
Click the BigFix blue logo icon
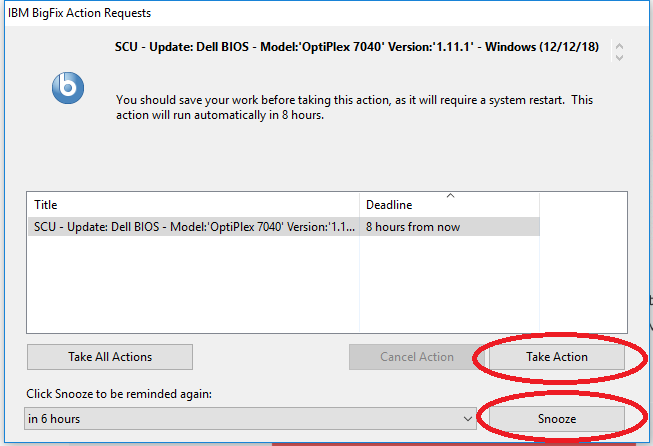tap(68, 88)
